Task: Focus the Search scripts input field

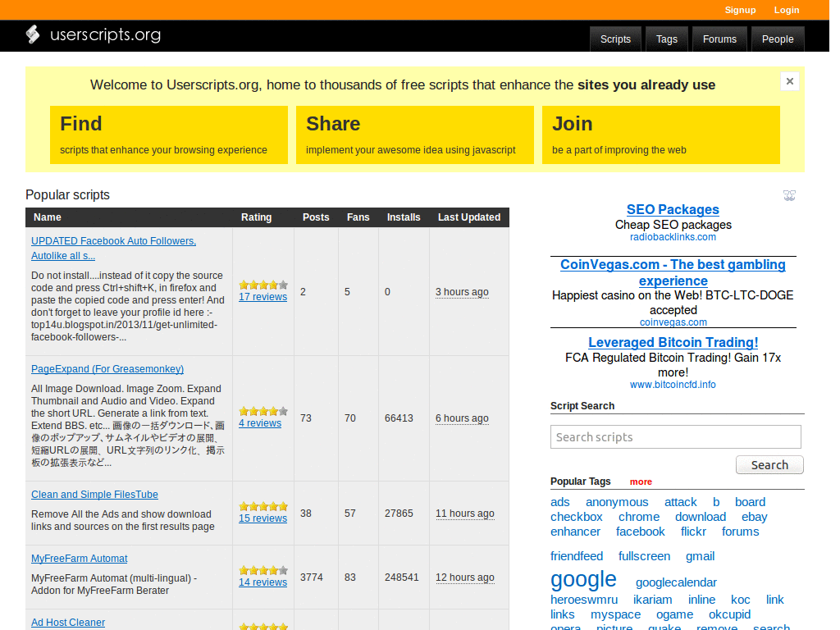Action: tap(675, 436)
